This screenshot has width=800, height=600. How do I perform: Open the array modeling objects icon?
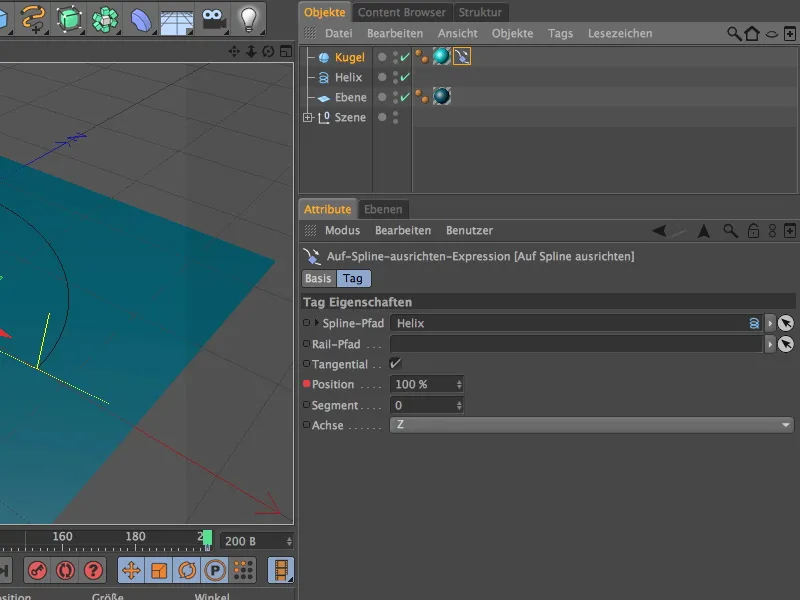click(105, 19)
